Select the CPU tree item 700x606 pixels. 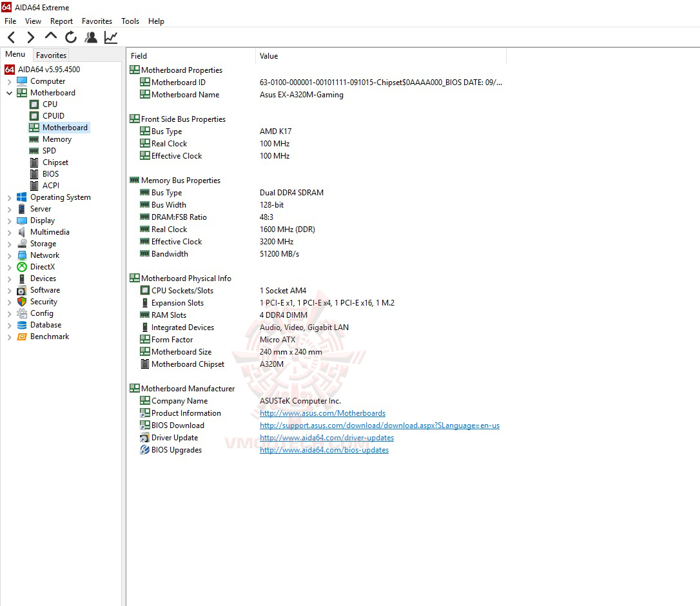coord(50,104)
